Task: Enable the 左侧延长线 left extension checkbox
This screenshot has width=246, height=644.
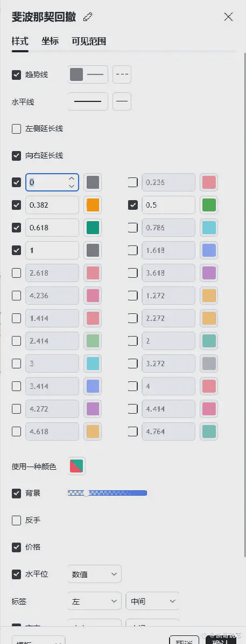Action: coord(16,129)
